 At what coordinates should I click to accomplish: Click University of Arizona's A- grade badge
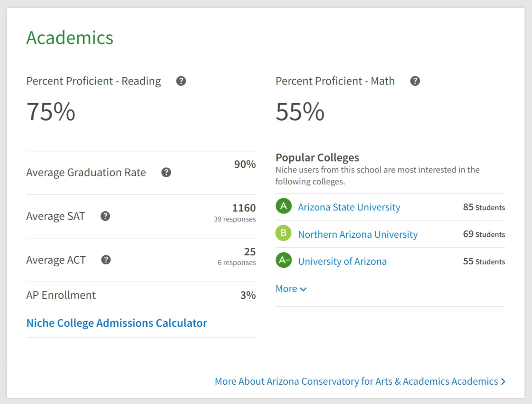(283, 260)
